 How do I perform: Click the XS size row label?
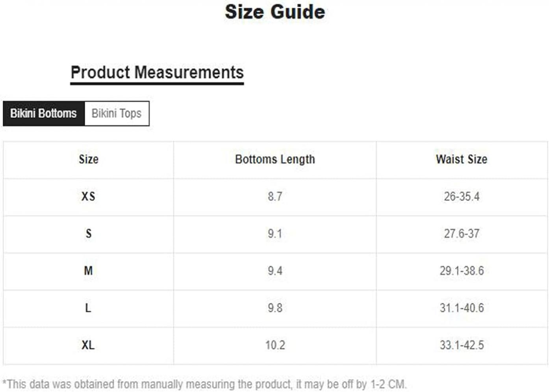click(88, 196)
